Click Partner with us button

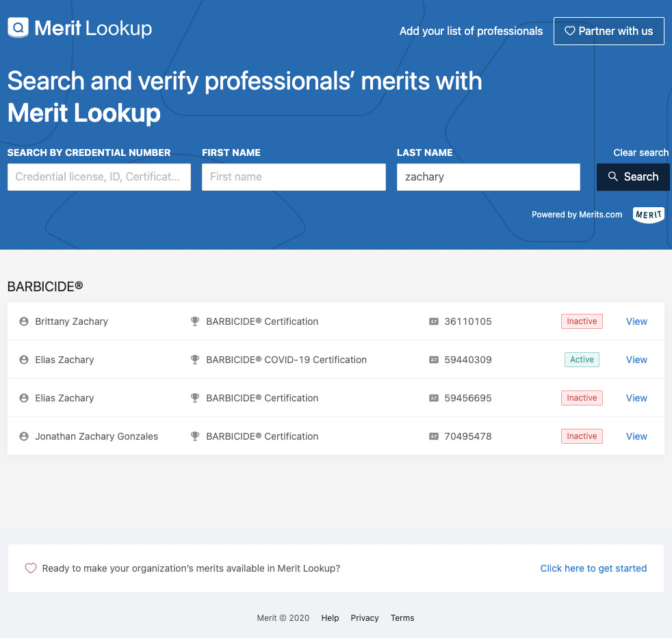point(608,31)
